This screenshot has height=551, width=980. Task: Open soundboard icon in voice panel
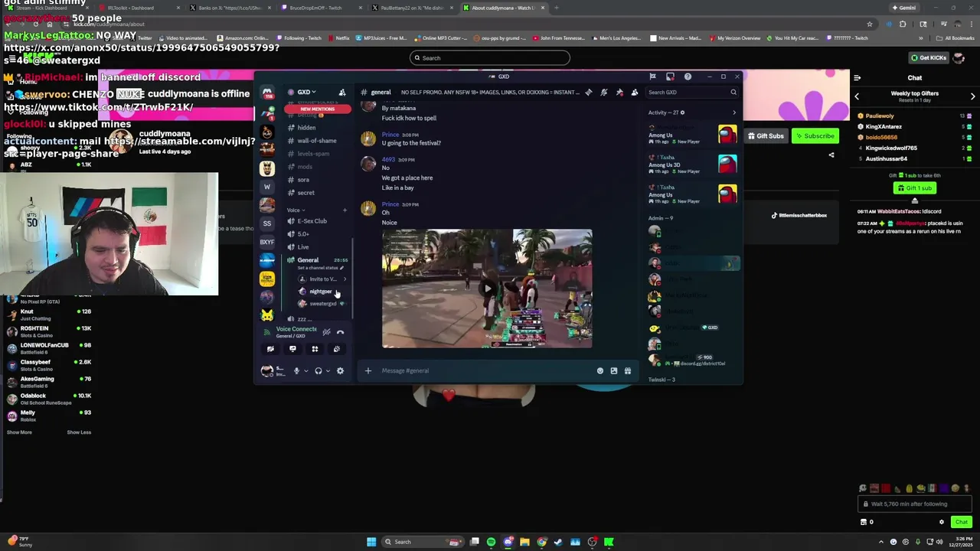tap(336, 349)
